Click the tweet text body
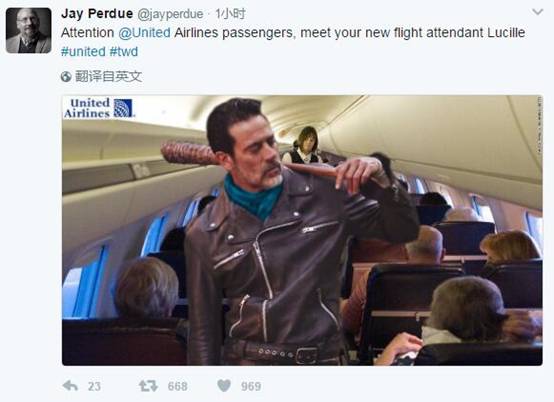The height and width of the screenshot is (402, 554). click(293, 42)
